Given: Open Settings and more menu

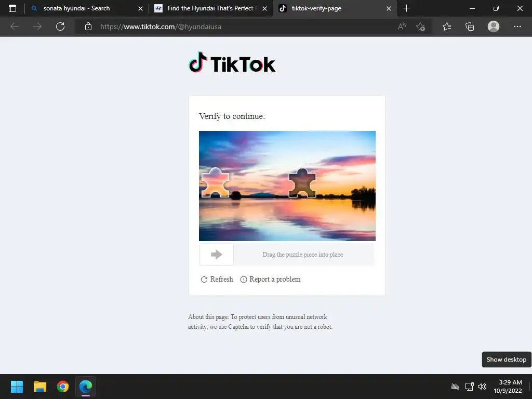Looking at the screenshot, I should (x=517, y=26).
